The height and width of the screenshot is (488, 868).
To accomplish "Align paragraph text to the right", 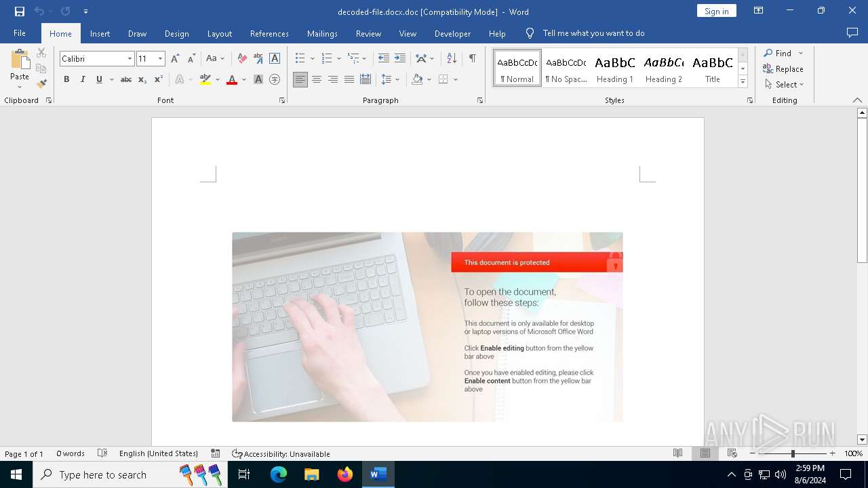I will pyautogui.click(x=333, y=79).
